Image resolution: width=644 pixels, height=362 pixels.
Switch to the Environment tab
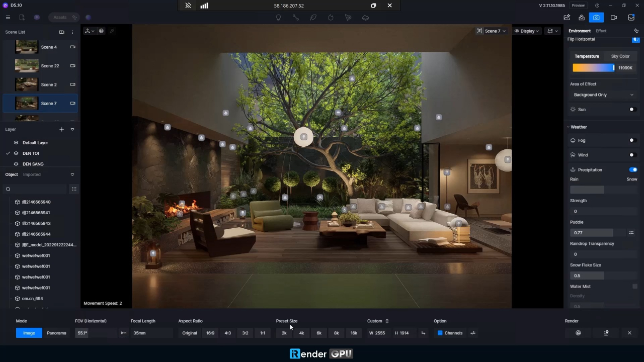tap(579, 31)
